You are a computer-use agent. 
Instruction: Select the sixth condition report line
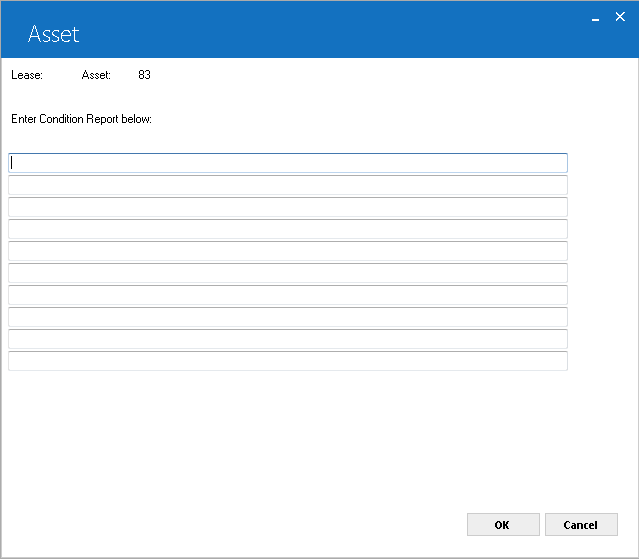(288, 273)
